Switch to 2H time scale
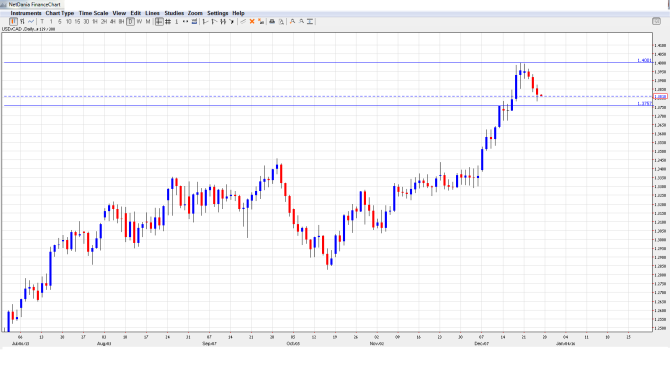This screenshot has width=670, height=377. tap(104, 21)
